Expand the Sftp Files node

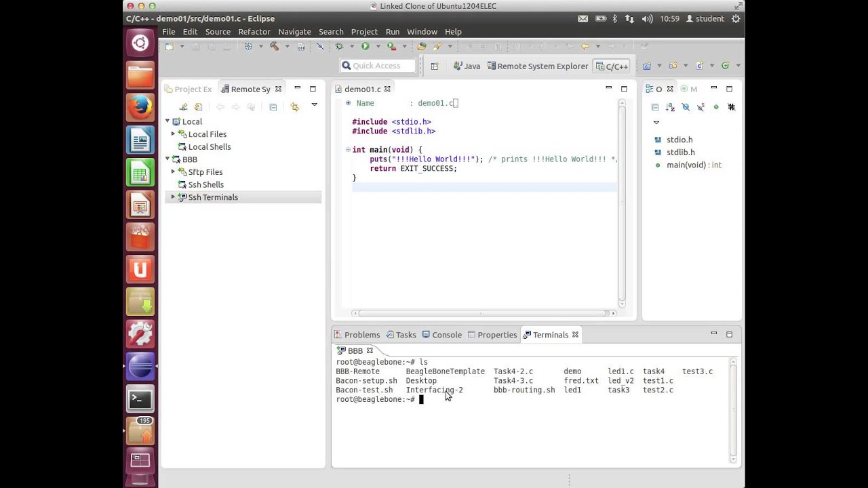(173, 171)
